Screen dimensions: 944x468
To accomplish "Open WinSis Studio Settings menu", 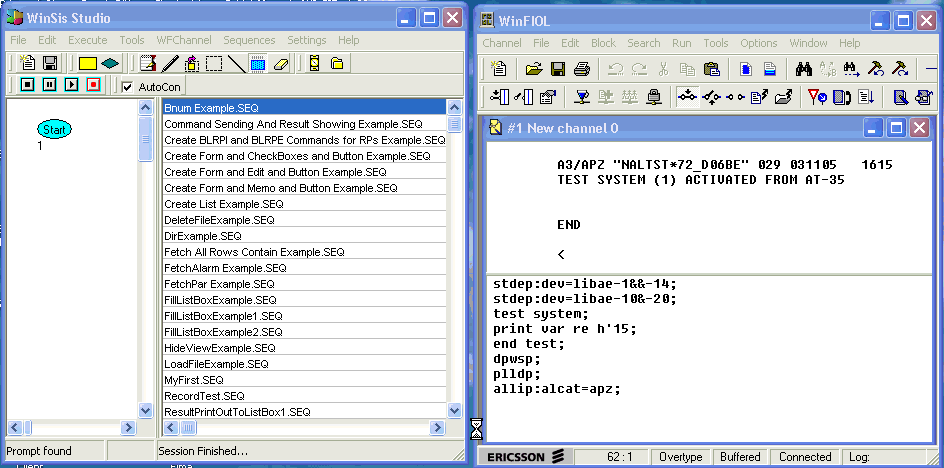I will click(306, 40).
